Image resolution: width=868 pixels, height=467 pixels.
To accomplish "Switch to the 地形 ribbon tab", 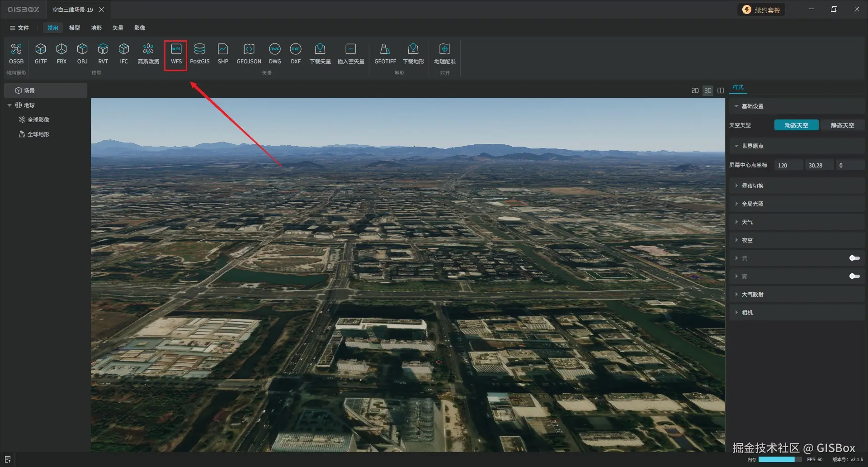I will (x=96, y=28).
